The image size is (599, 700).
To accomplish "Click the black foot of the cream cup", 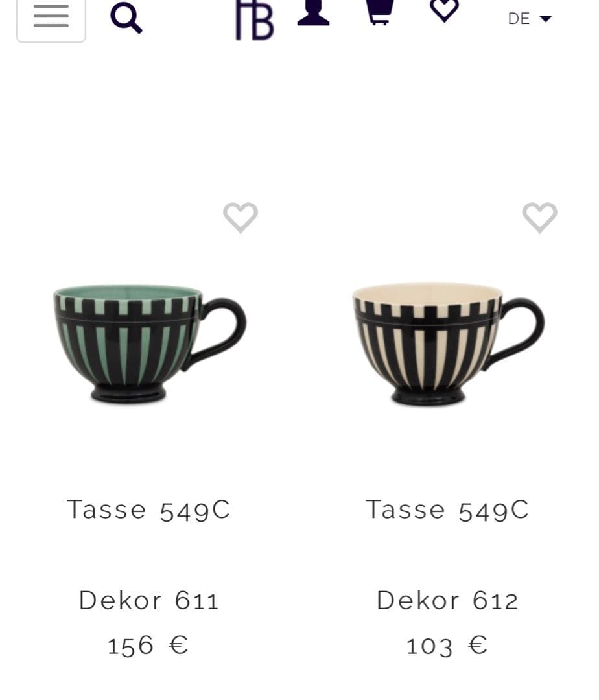I will pos(428,397).
